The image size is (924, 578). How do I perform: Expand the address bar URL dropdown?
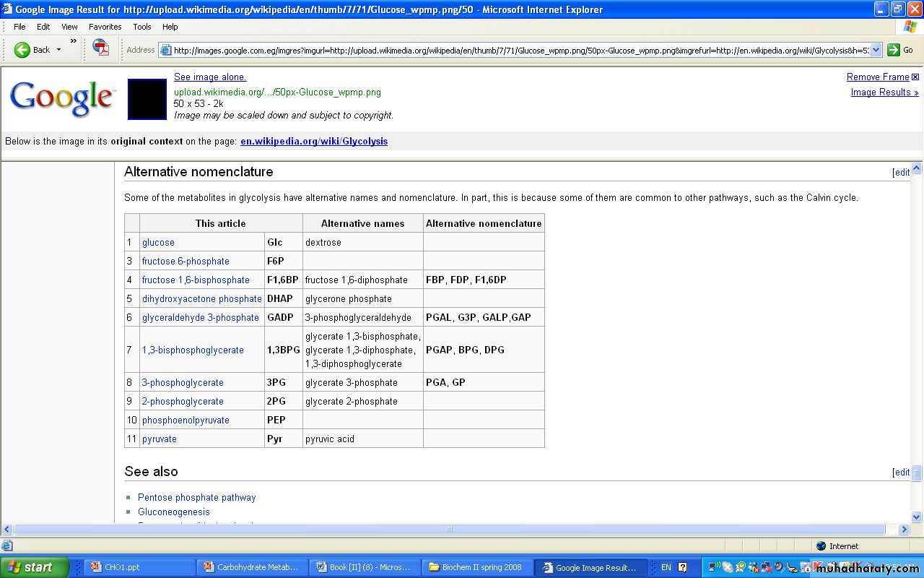[876, 50]
